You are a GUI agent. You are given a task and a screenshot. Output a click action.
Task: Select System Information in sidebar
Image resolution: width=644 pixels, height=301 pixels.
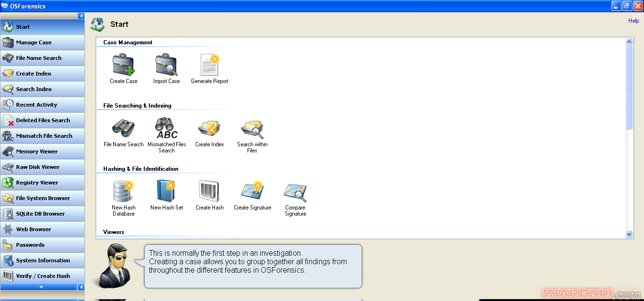[42, 260]
